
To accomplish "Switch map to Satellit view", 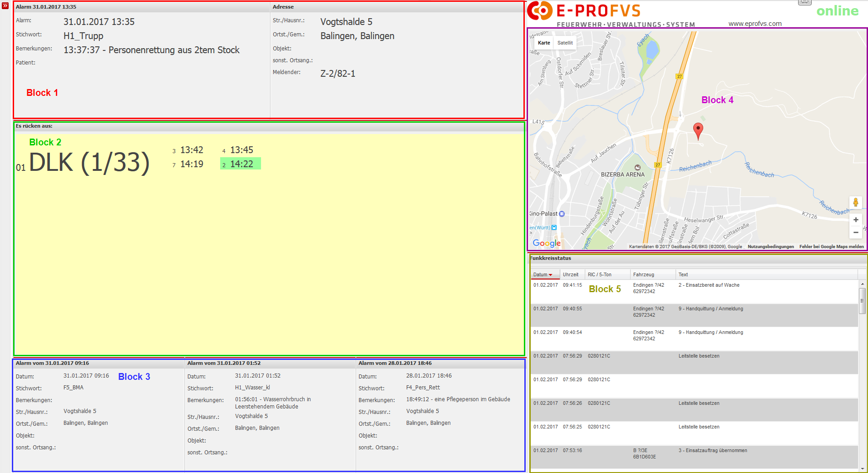I will pos(565,43).
